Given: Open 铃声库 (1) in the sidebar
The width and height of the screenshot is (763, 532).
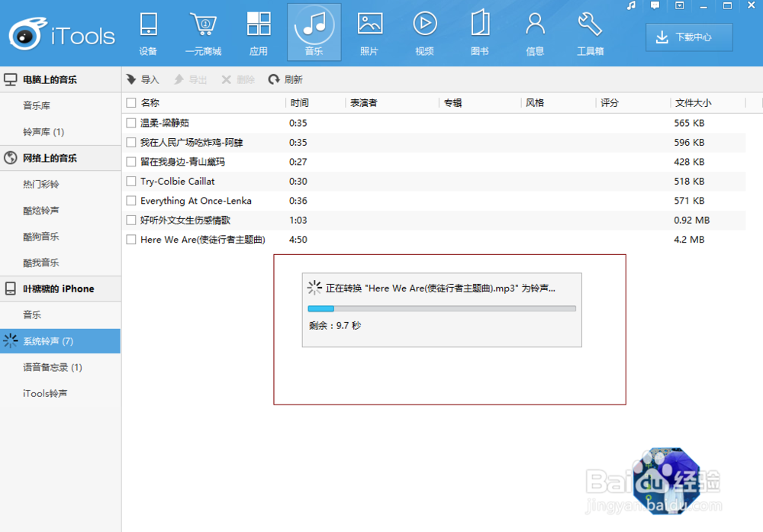Looking at the screenshot, I should (x=43, y=132).
